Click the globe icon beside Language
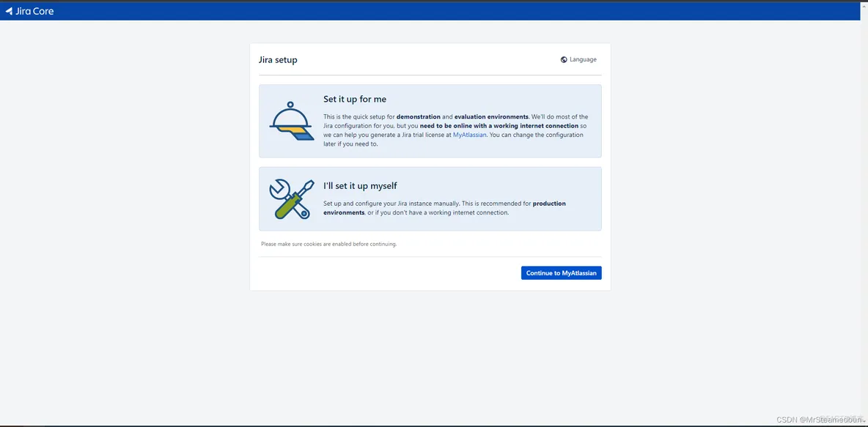This screenshot has height=427, width=868. 564,60
